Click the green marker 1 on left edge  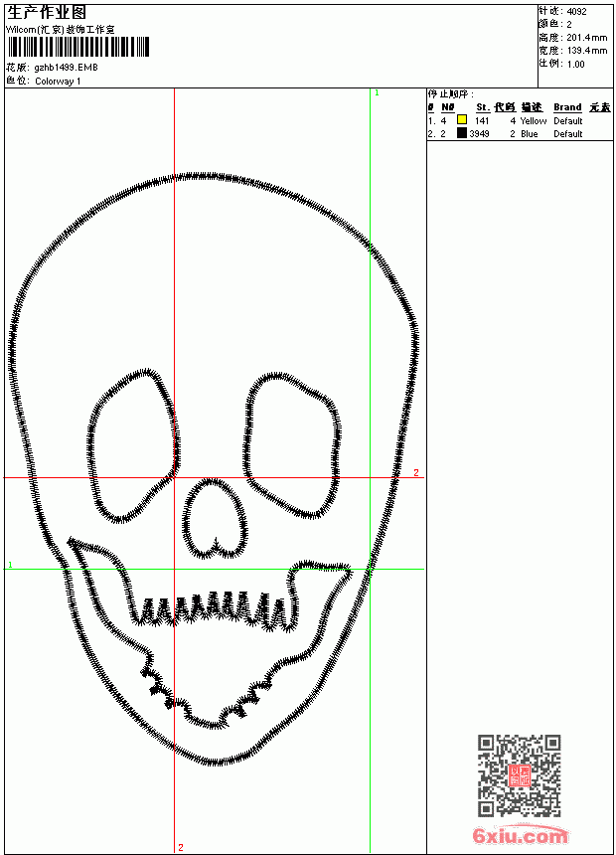point(10,565)
